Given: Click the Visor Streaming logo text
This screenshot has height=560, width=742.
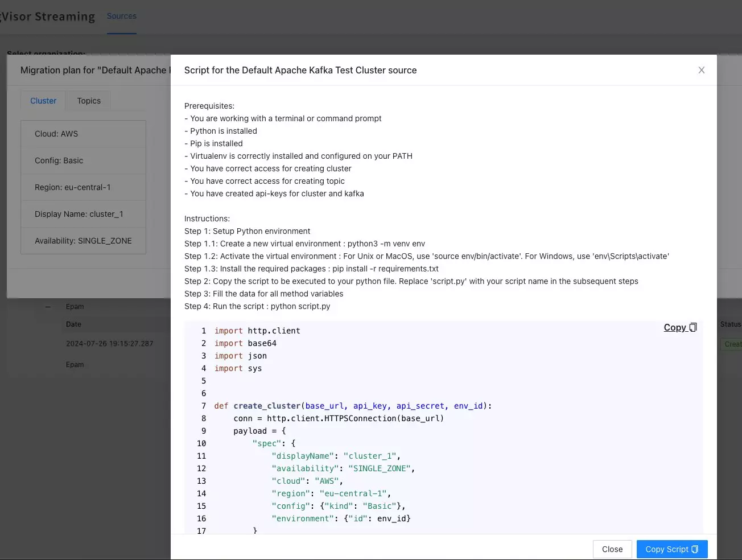Looking at the screenshot, I should (x=48, y=17).
